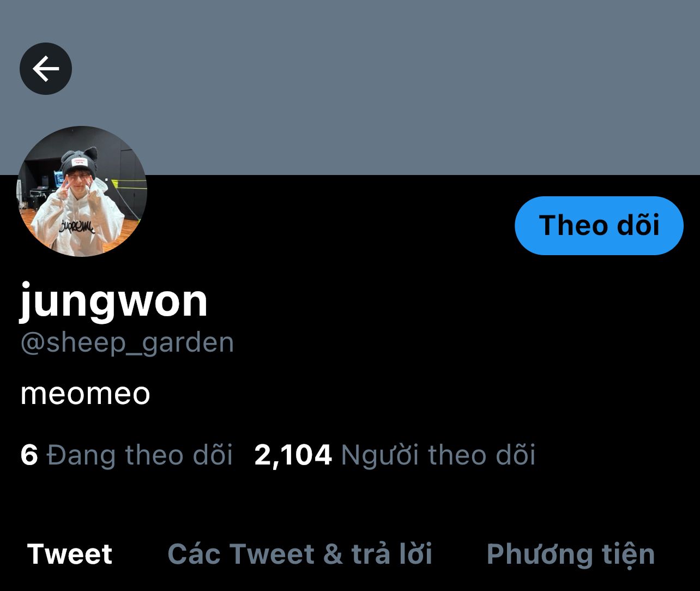This screenshot has height=591, width=700.
Task: Open the Các Tweet & trả lời tab
Action: click(x=300, y=554)
